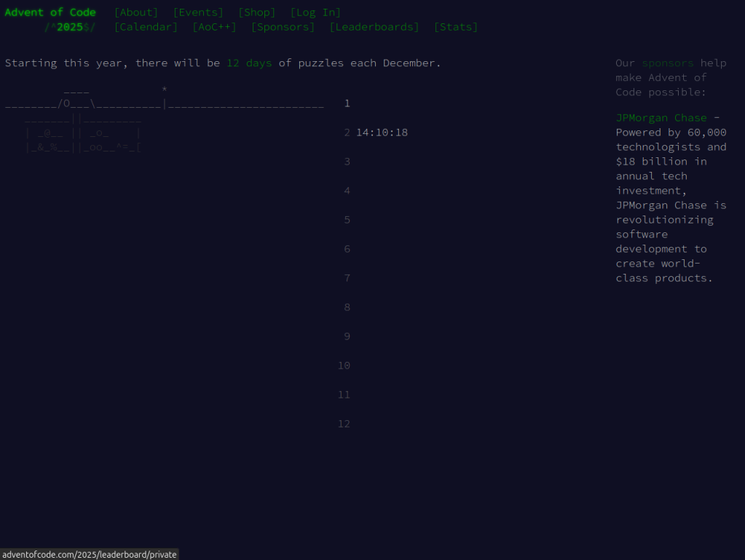Click sidebar text 'revolutionizing'
This screenshot has height=560, width=745.
click(664, 220)
